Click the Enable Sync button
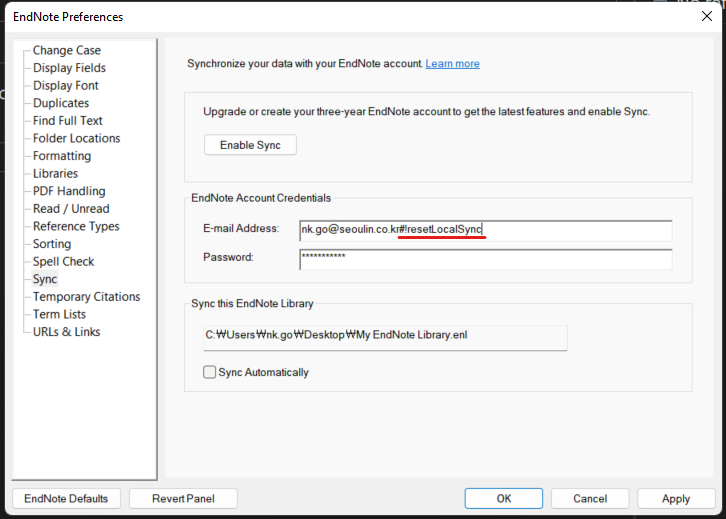The height and width of the screenshot is (519, 726). [x=250, y=145]
